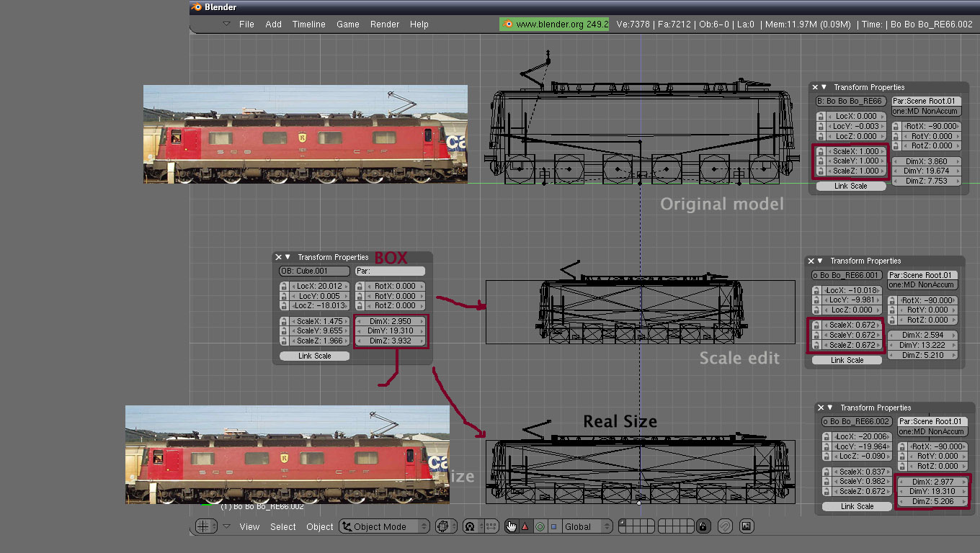Viewport: 980px width, 553px height.
Task: Open the Game menu
Action: tap(347, 24)
